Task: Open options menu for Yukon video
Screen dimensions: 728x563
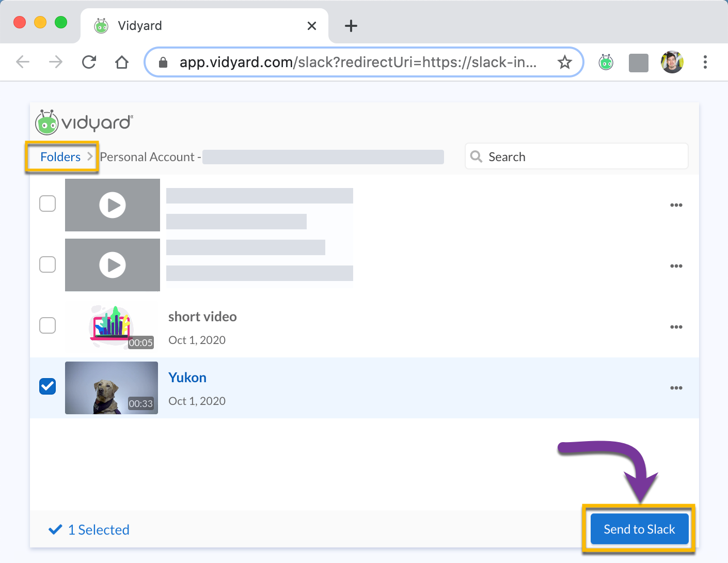Action: [676, 388]
